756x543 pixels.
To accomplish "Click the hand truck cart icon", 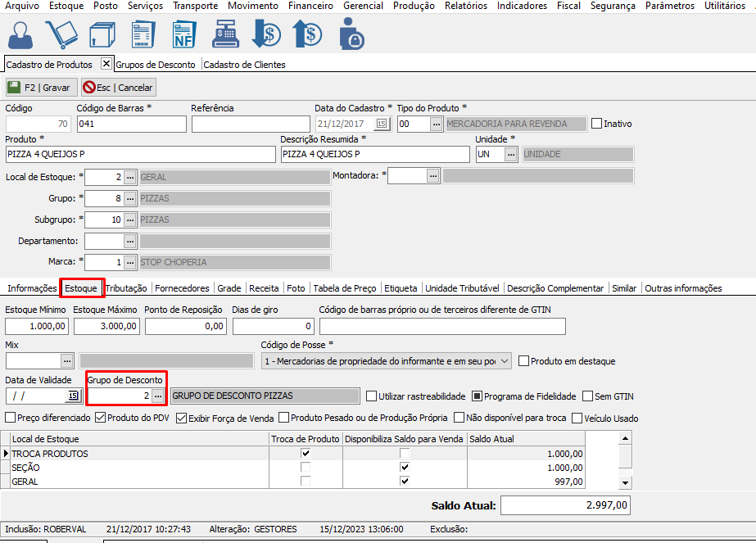I will tap(61, 34).
